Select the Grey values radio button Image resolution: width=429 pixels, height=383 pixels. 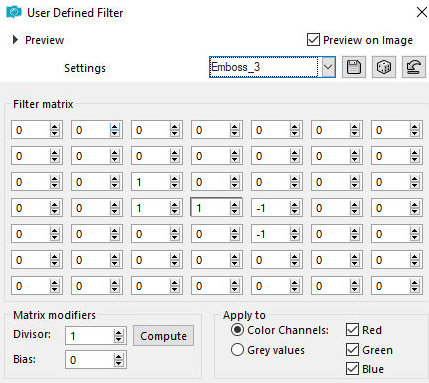(x=237, y=350)
